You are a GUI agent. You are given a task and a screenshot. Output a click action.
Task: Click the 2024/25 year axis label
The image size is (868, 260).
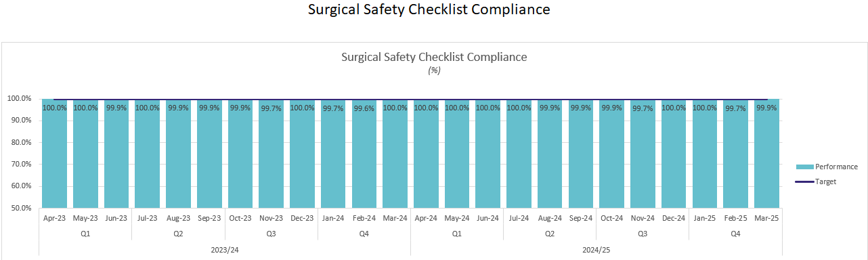(x=596, y=250)
